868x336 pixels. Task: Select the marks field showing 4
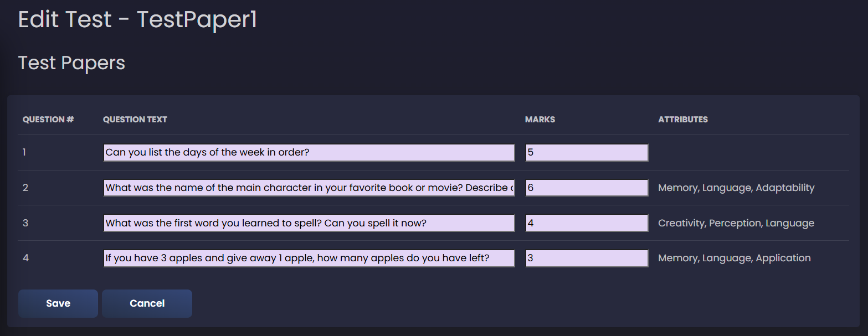pyautogui.click(x=587, y=223)
